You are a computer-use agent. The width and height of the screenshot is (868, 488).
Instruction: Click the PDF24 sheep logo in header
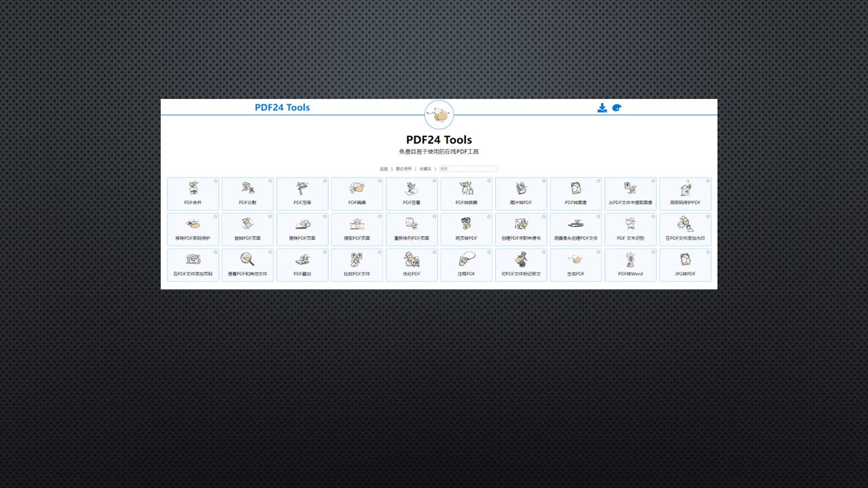(439, 115)
